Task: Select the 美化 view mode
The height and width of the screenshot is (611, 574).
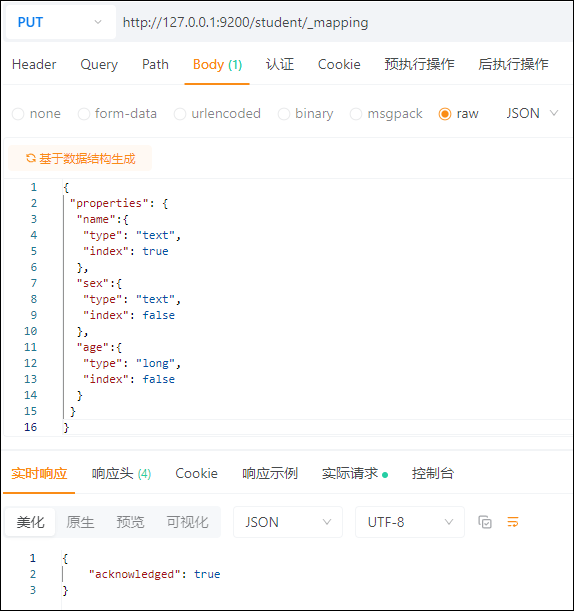Action: coord(30,522)
